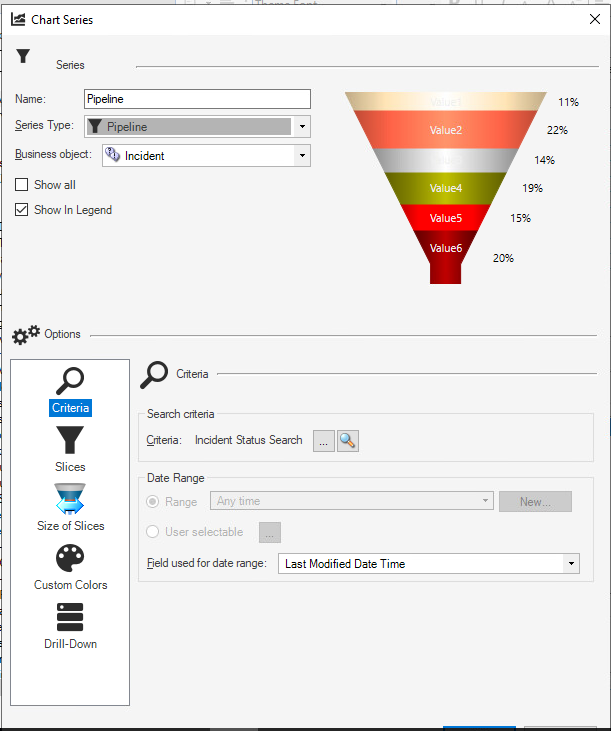
Task: Click the search magnifier button beside Criteria
Action: point(348,441)
